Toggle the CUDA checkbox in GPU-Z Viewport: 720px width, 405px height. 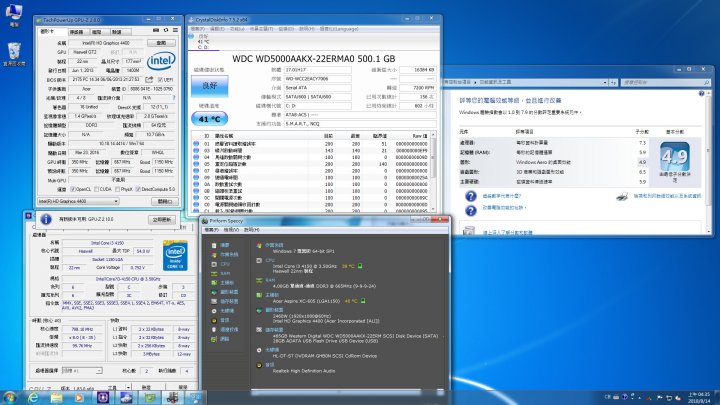[96, 189]
